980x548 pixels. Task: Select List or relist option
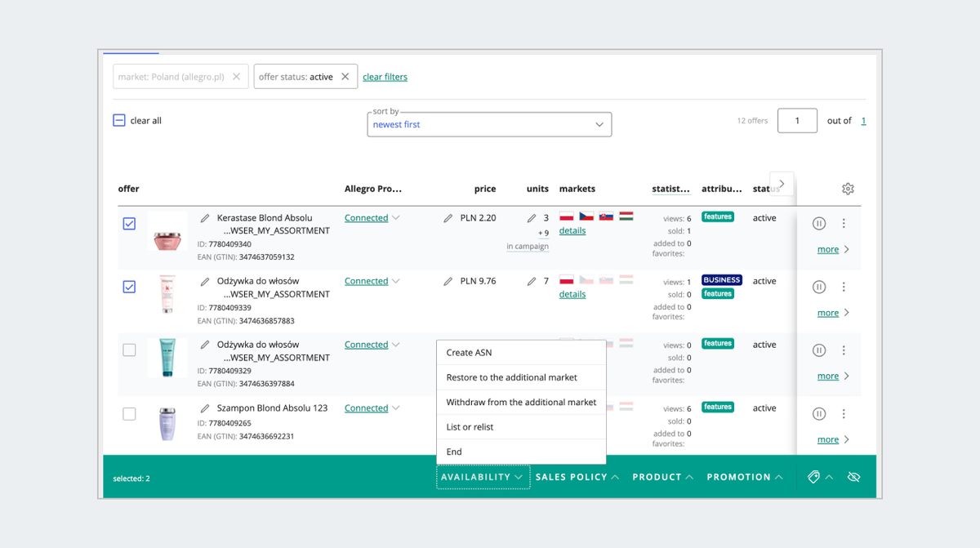pos(470,427)
